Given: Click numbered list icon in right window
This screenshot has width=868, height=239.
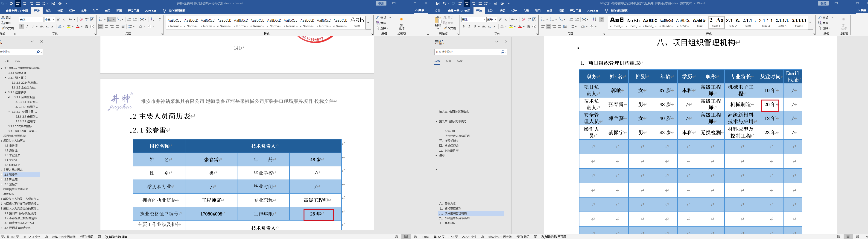Looking at the screenshot, I should coord(552,19).
